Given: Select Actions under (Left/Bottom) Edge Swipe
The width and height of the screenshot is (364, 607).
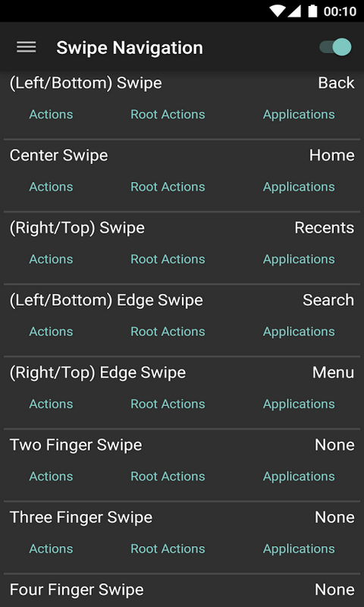Looking at the screenshot, I should click(x=51, y=332).
